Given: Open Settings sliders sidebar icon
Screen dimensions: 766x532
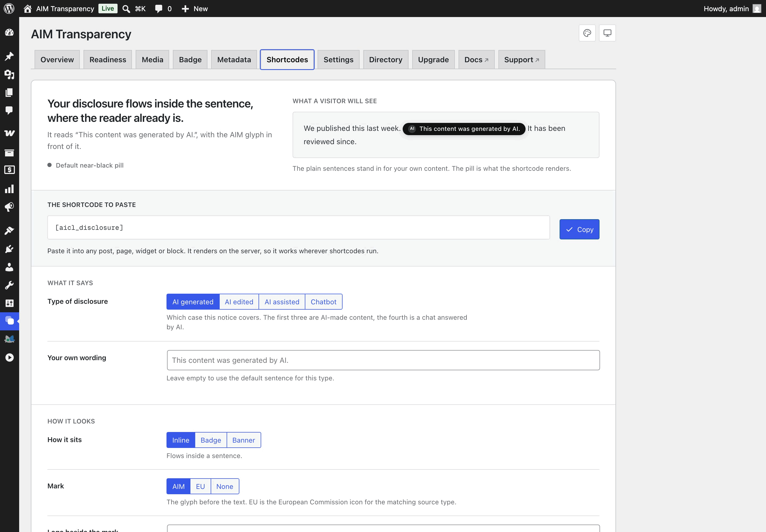Looking at the screenshot, I should click(x=9, y=303).
